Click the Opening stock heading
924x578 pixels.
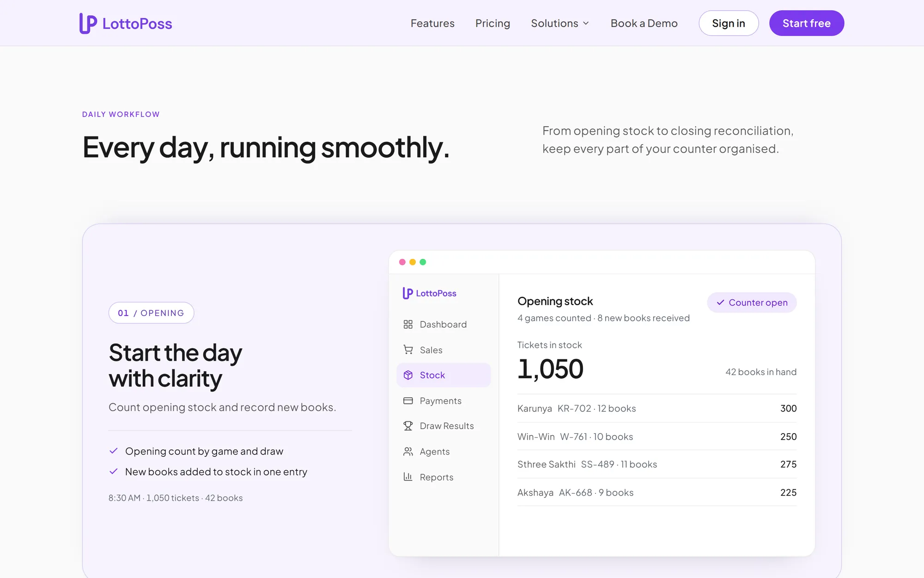[x=555, y=301]
